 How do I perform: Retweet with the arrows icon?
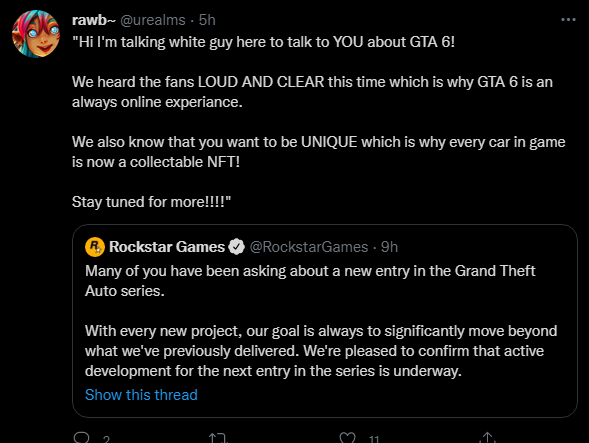tap(218, 438)
